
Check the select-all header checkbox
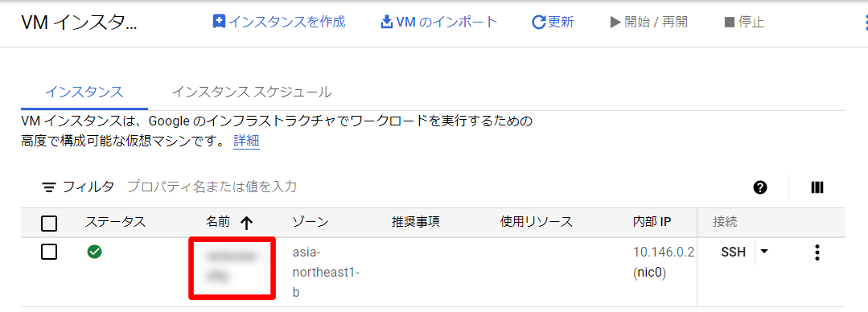(x=49, y=224)
